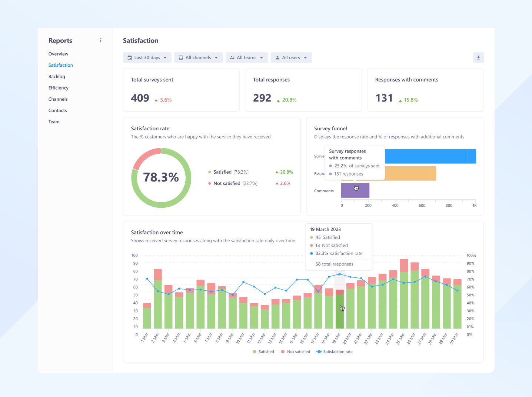Select Satisfaction in the Reports sidebar
Image resolution: width=532 pixels, height=397 pixels.
coord(61,65)
